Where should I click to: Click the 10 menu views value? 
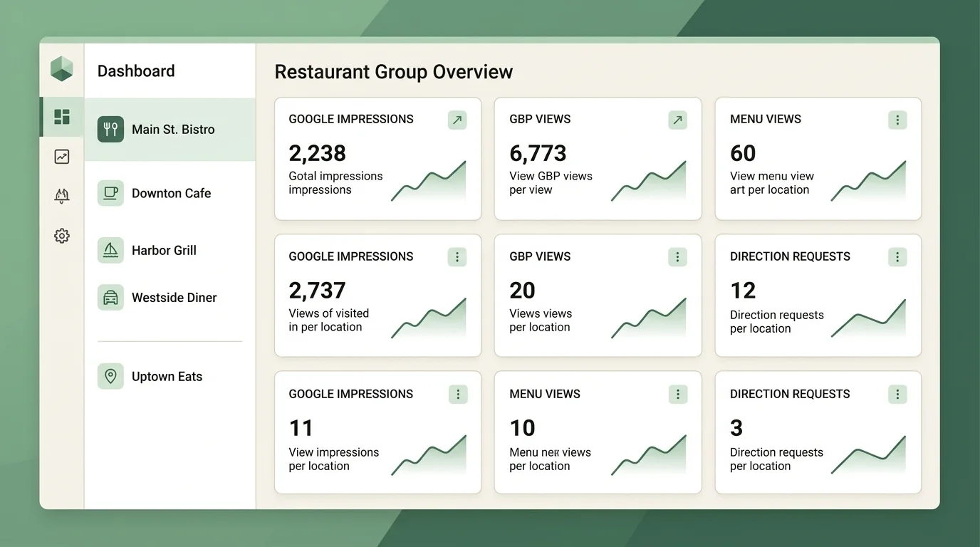pos(522,428)
